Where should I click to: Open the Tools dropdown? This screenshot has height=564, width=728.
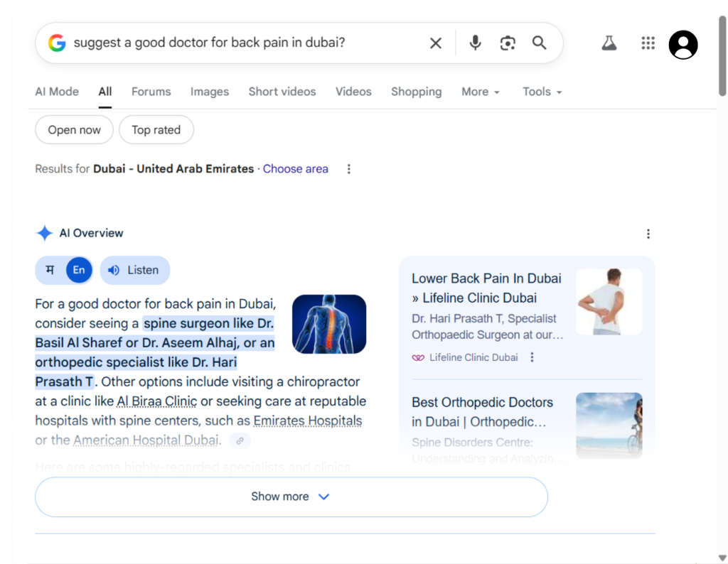coord(542,92)
